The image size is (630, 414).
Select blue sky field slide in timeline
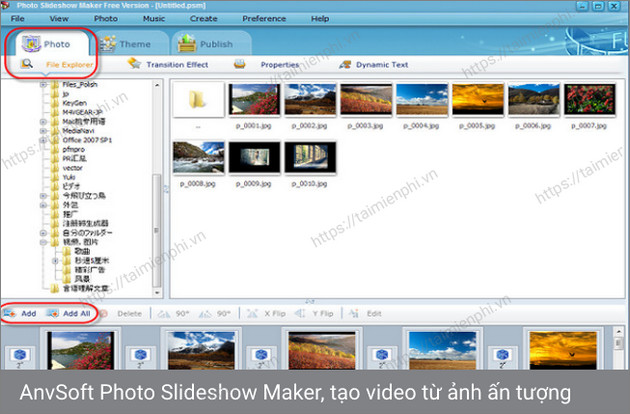pos(442,350)
